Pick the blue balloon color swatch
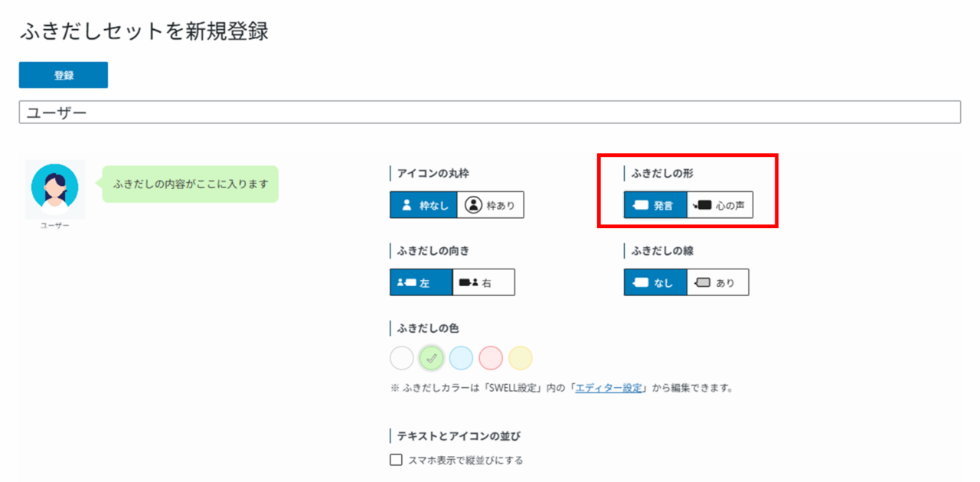 point(461,358)
